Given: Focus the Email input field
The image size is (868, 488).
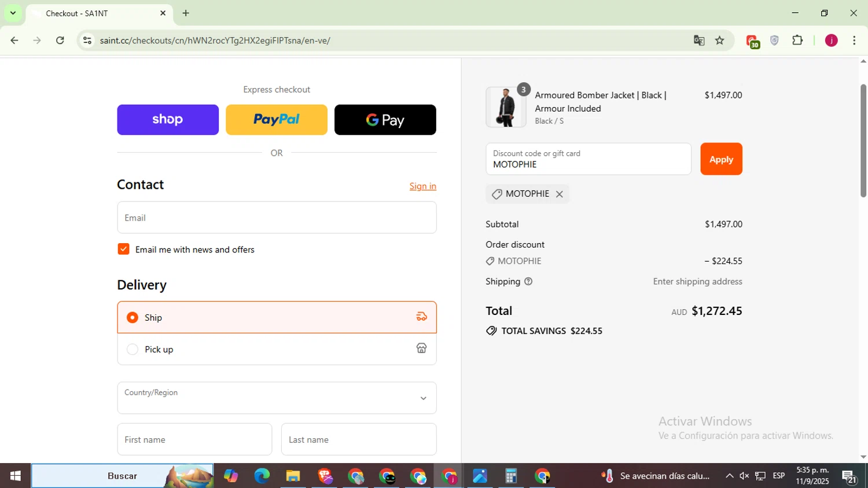Looking at the screenshot, I should (x=277, y=218).
